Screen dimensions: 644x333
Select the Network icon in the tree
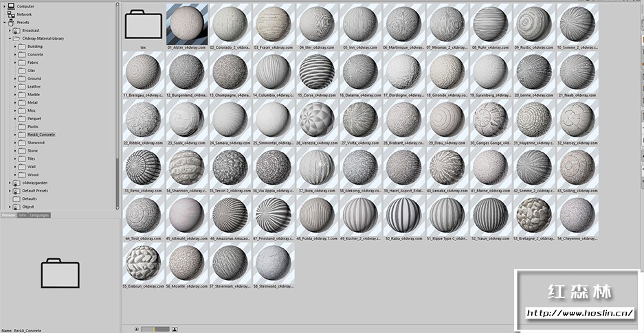[x=11, y=14]
